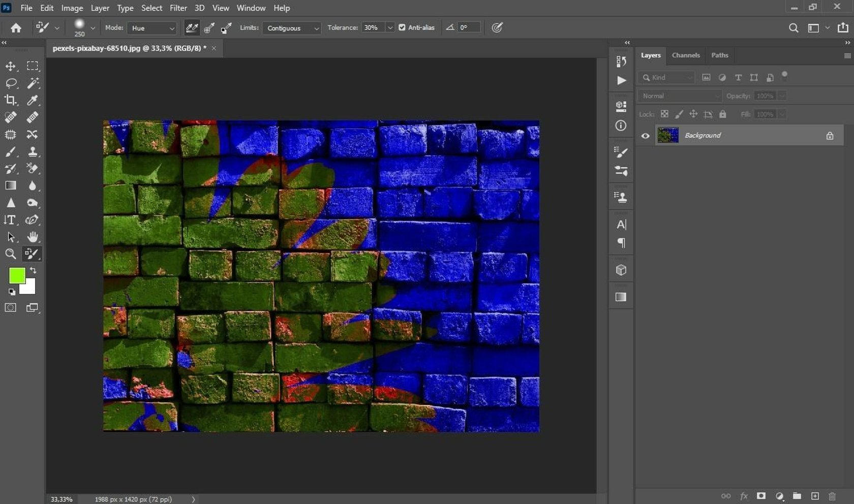Open the Brush Settings panel

coord(621,152)
